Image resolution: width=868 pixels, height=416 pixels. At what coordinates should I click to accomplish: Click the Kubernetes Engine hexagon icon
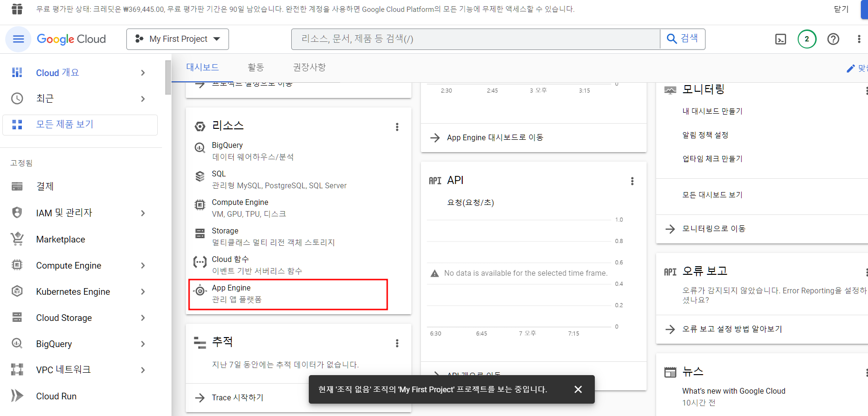click(17, 291)
